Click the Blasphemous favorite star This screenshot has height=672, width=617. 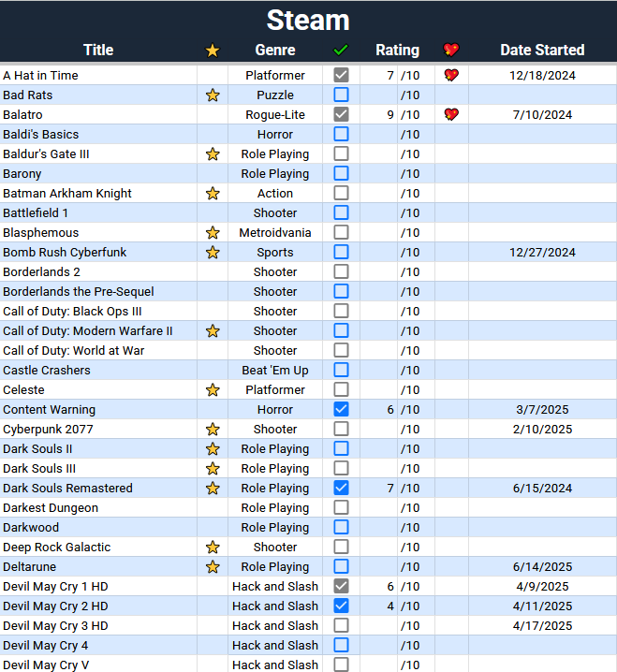click(213, 233)
